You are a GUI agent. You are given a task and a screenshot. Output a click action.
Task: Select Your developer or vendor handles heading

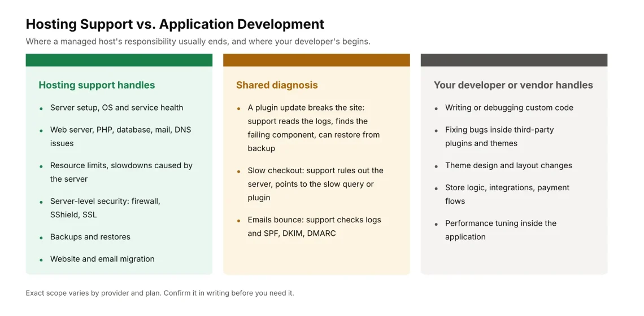(514, 85)
